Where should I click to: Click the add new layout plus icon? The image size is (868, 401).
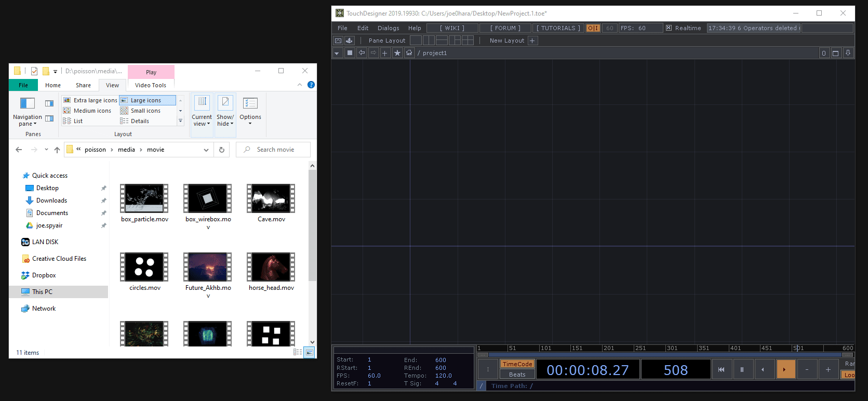click(532, 41)
